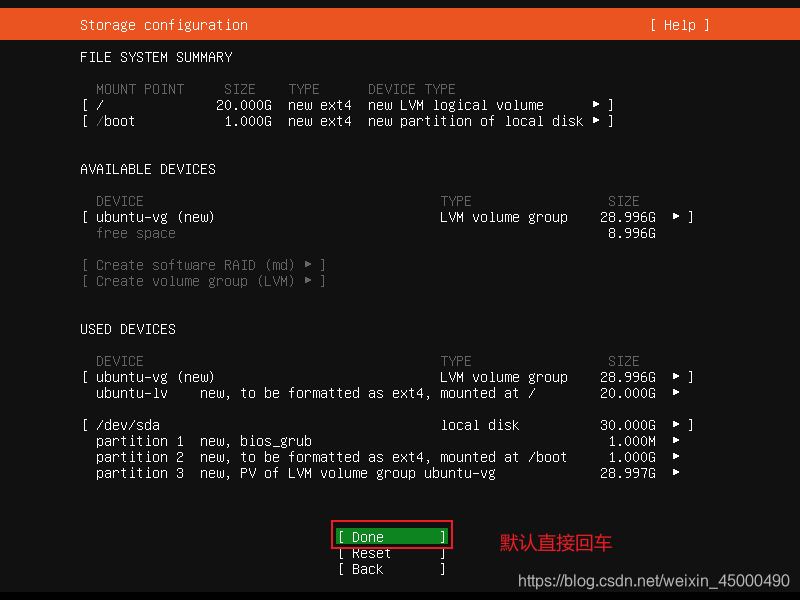Select the ubuntu-lv row
The width and height of the screenshot is (800, 600).
[387, 393]
